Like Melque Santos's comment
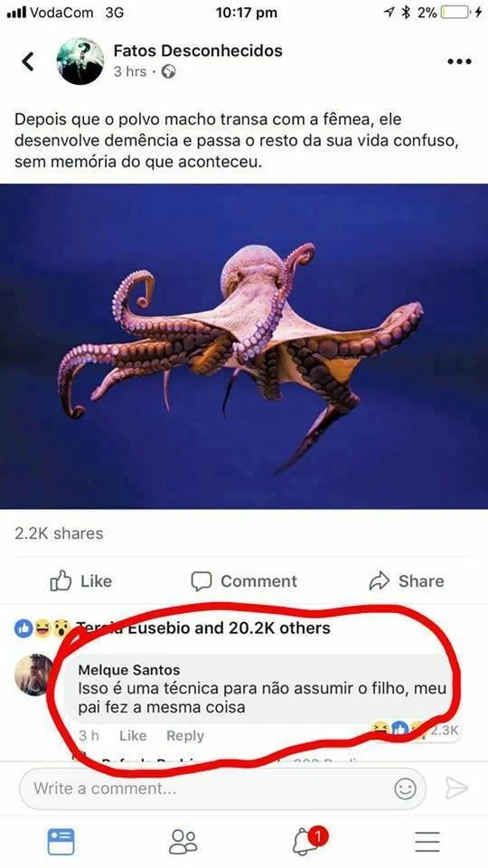The height and width of the screenshot is (868, 488). pos(133,736)
